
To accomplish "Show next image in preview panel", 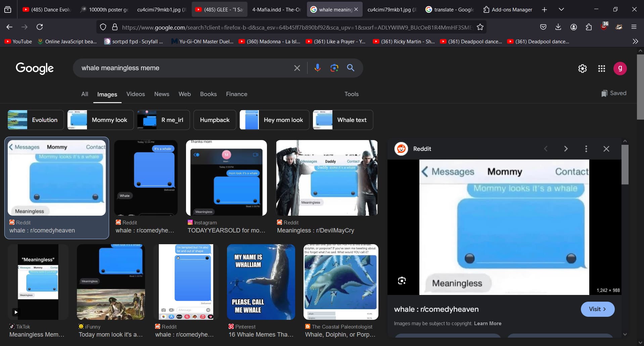I will (x=566, y=149).
